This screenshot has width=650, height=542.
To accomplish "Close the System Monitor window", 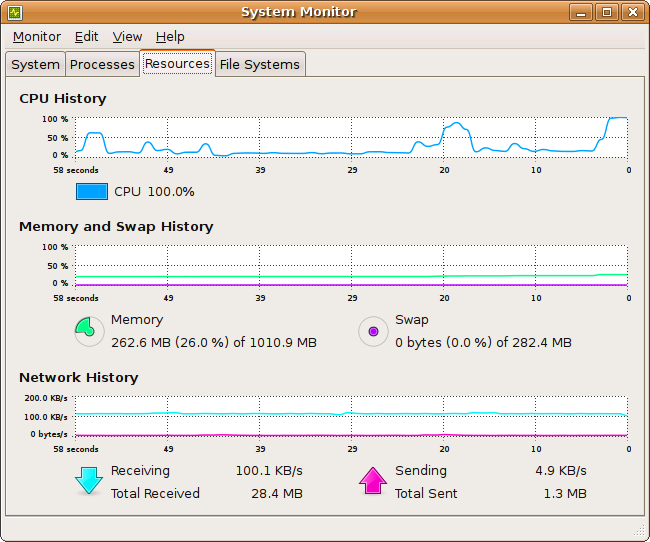I will click(x=631, y=13).
